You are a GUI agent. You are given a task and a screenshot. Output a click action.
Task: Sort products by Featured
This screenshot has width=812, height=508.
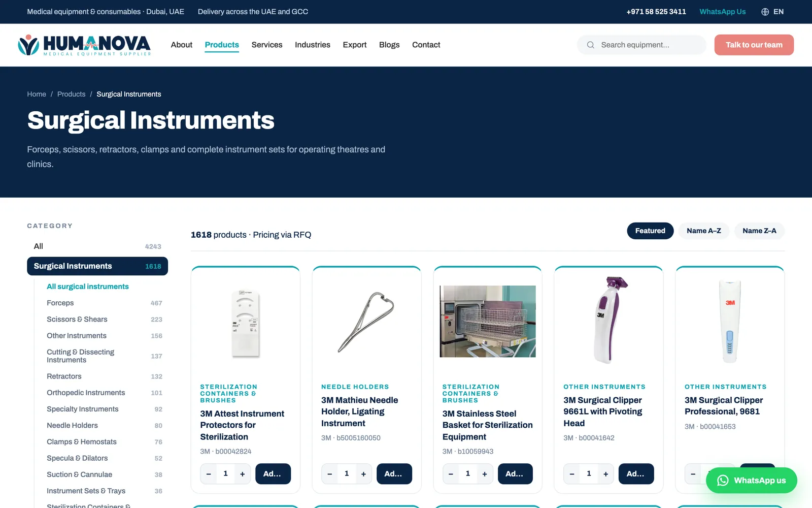click(x=650, y=231)
